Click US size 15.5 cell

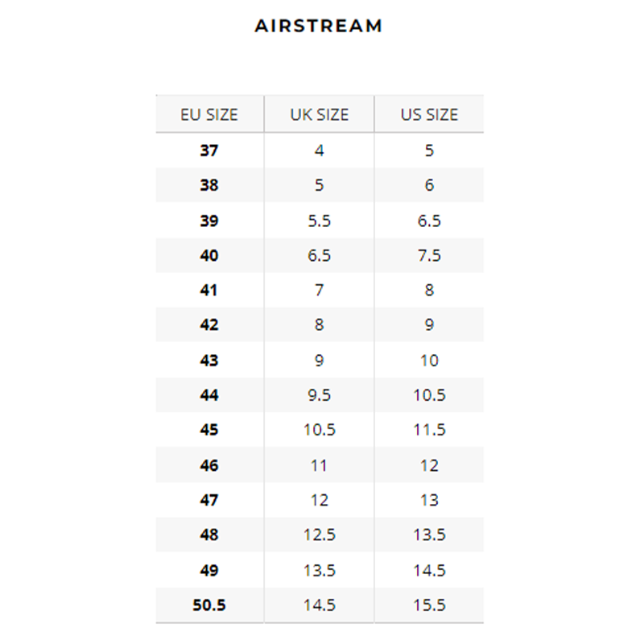coord(429,605)
